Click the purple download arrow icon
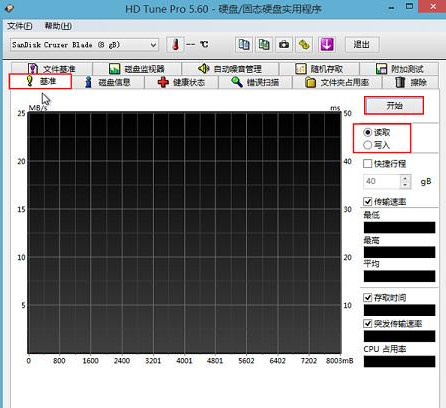 326,44
